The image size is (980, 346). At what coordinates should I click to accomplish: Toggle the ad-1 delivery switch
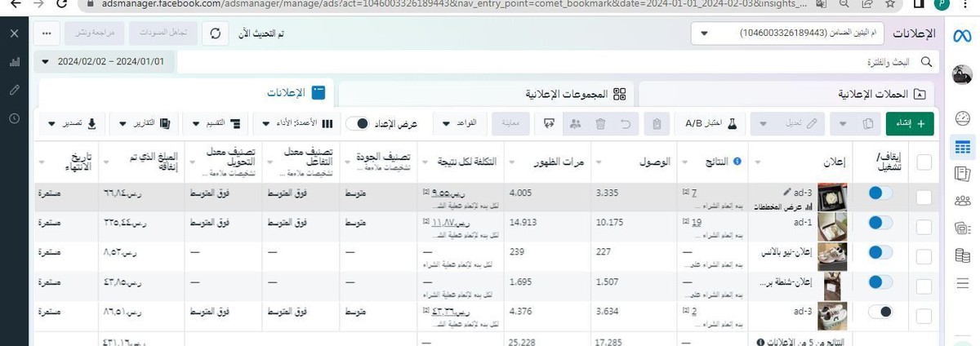881,223
